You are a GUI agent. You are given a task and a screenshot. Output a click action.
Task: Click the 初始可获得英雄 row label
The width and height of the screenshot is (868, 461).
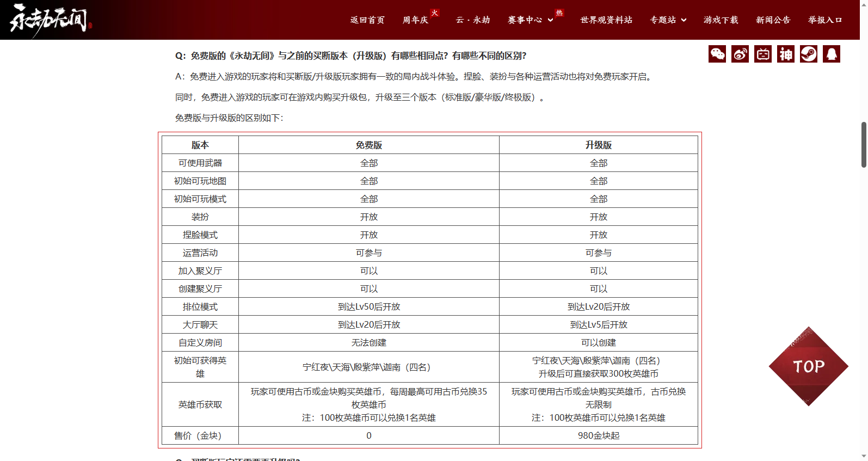pyautogui.click(x=200, y=367)
